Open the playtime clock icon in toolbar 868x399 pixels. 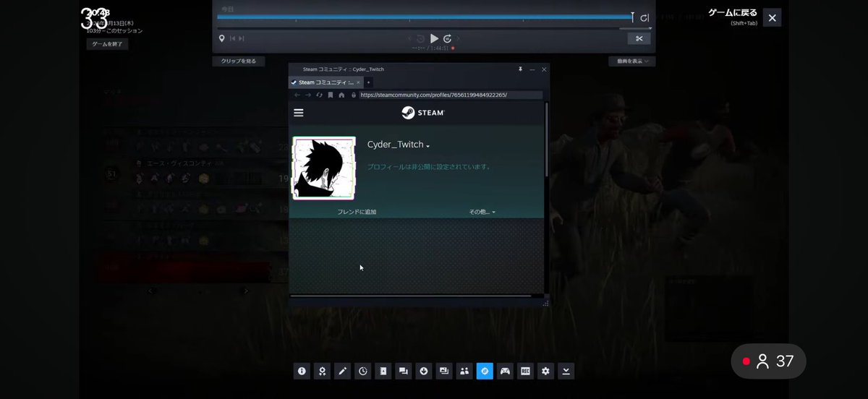tap(362, 371)
